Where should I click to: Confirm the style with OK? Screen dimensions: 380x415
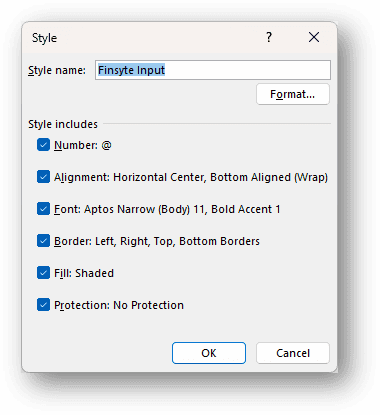(209, 353)
